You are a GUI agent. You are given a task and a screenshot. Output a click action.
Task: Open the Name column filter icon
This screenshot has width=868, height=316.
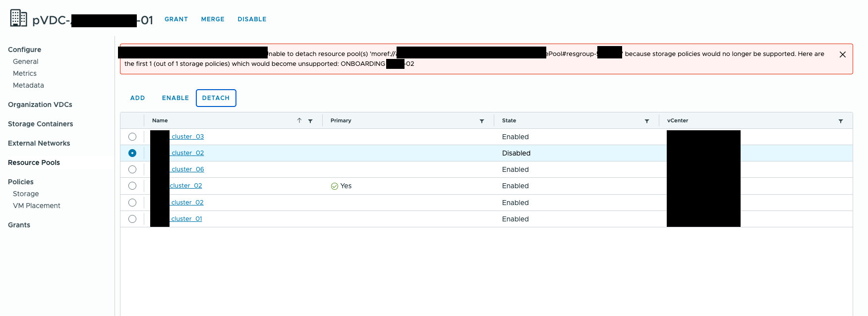coord(310,121)
